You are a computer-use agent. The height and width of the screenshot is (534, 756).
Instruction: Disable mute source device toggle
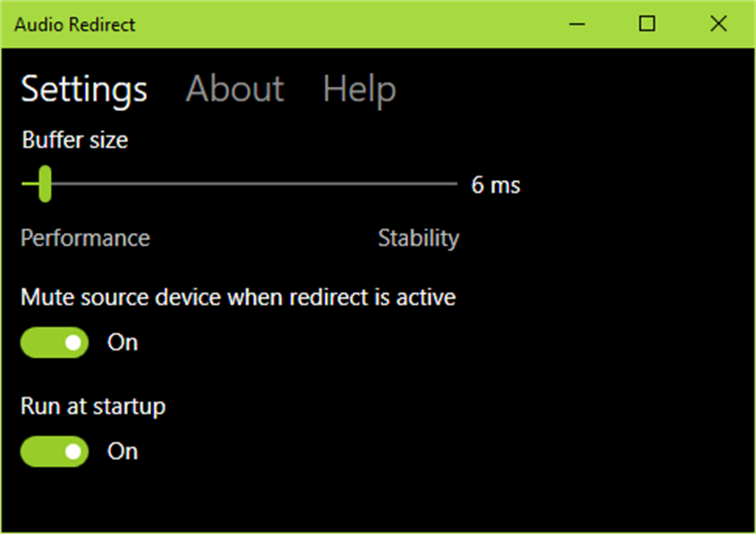[x=54, y=343]
